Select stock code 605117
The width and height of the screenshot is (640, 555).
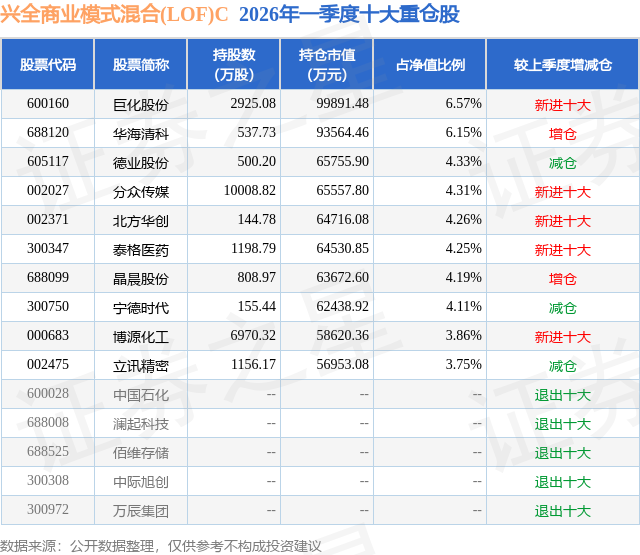[x=48, y=162]
